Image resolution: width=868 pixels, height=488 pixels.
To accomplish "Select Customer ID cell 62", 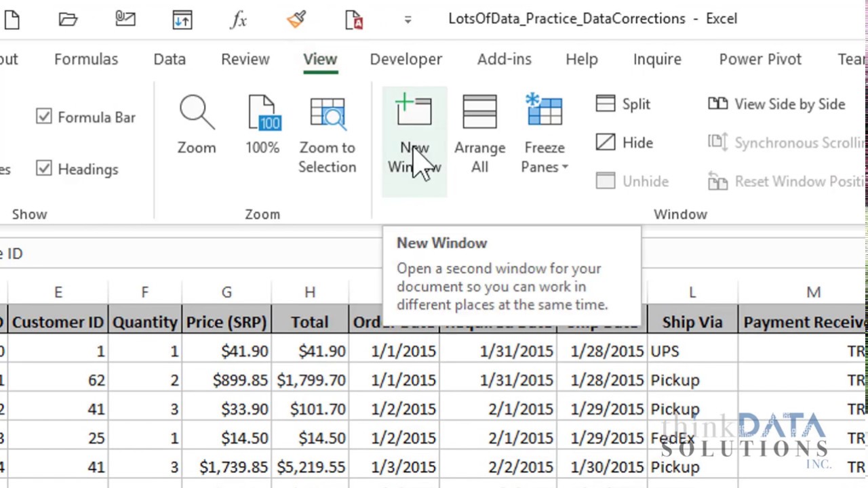I will coord(58,380).
